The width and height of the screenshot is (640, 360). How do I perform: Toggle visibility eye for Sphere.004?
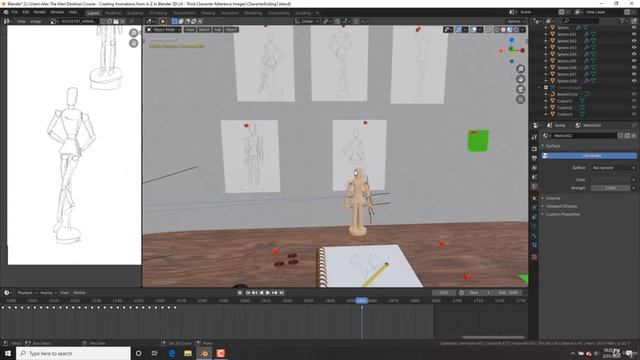coord(634,54)
